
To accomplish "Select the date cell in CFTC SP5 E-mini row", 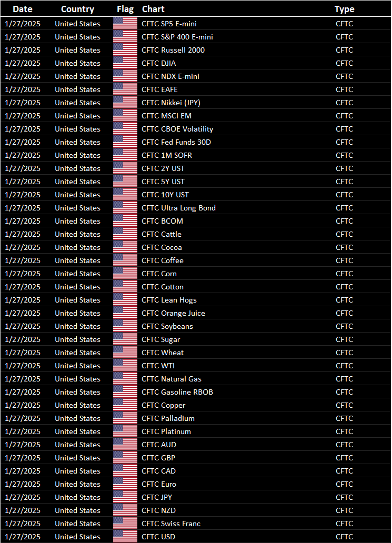I will tap(23, 24).
